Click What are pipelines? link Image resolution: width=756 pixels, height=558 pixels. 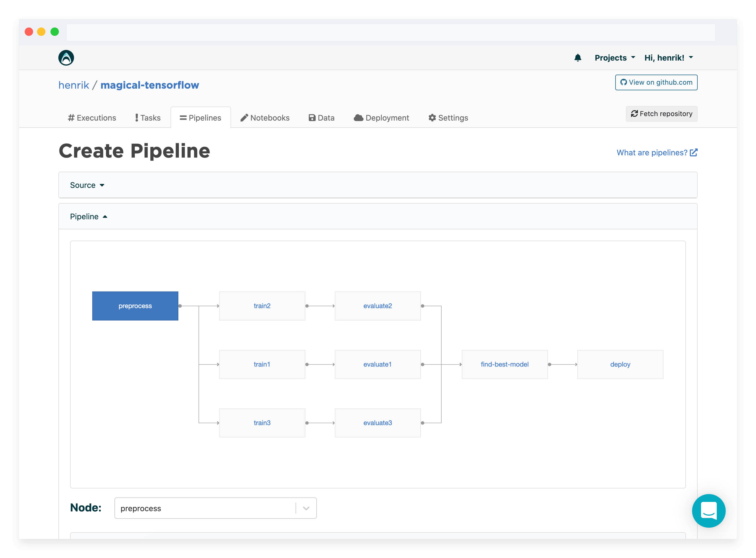(651, 153)
